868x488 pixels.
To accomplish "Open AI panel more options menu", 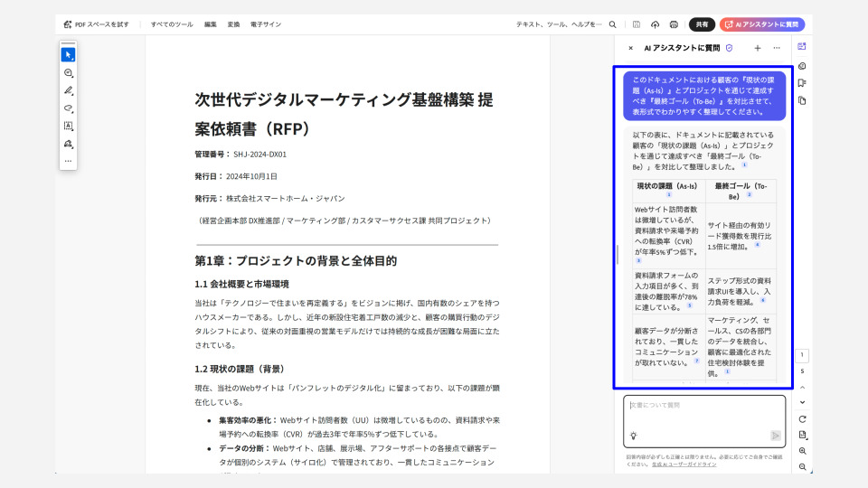I will coord(777,48).
